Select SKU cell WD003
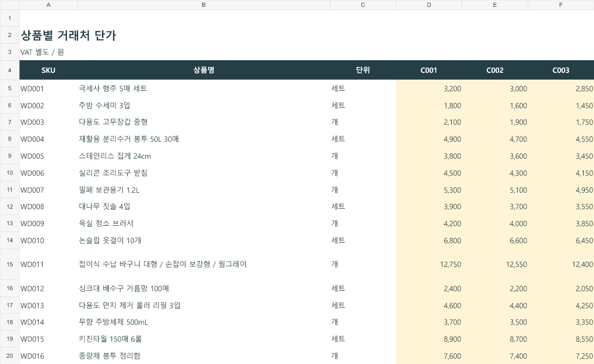 [49, 122]
